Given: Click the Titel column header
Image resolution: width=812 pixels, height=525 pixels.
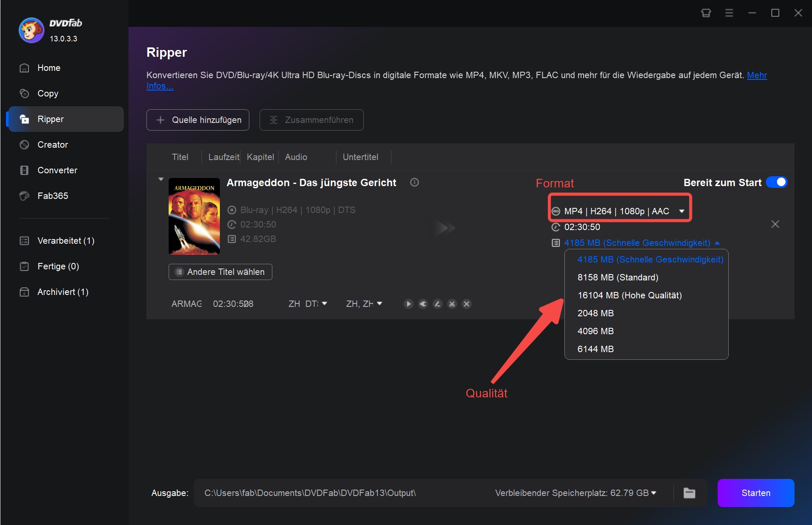Looking at the screenshot, I should click(x=180, y=157).
